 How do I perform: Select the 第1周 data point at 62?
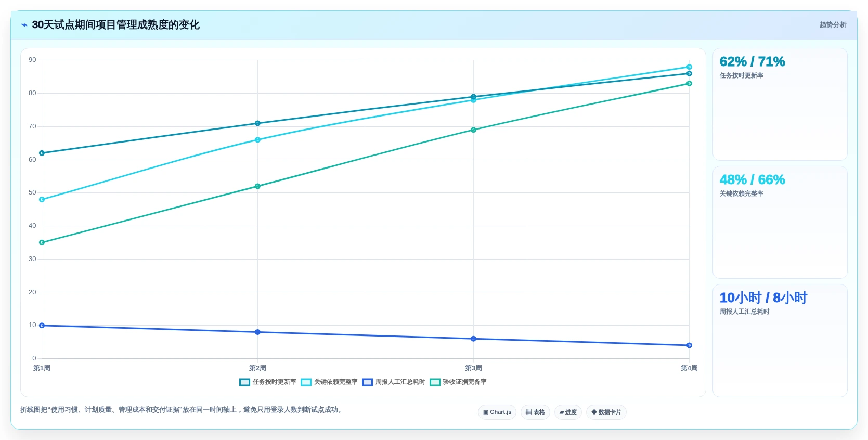click(42, 153)
